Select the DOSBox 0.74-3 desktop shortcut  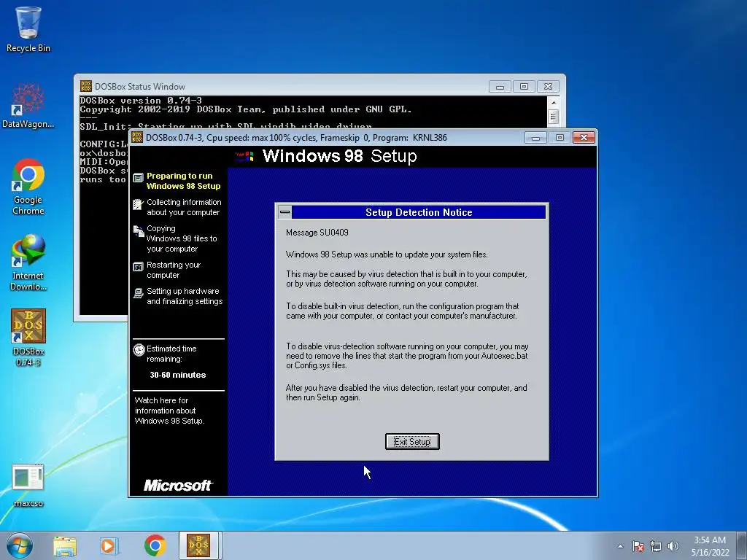[28, 338]
